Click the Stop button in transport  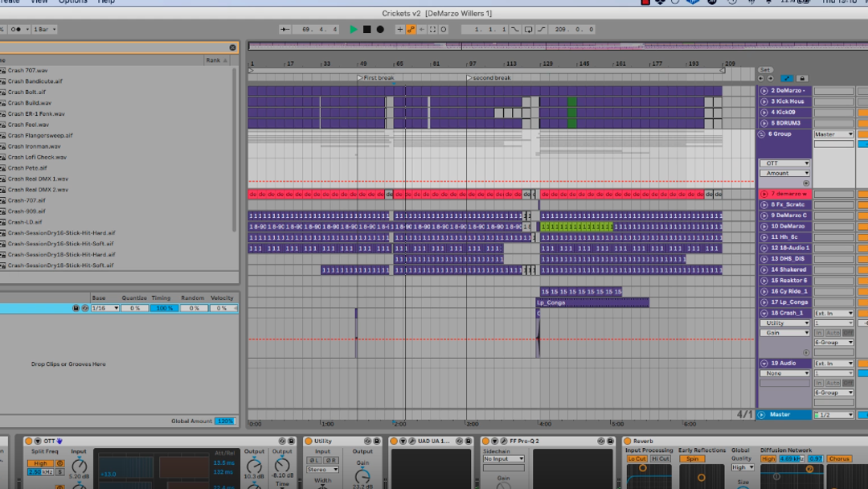point(366,30)
